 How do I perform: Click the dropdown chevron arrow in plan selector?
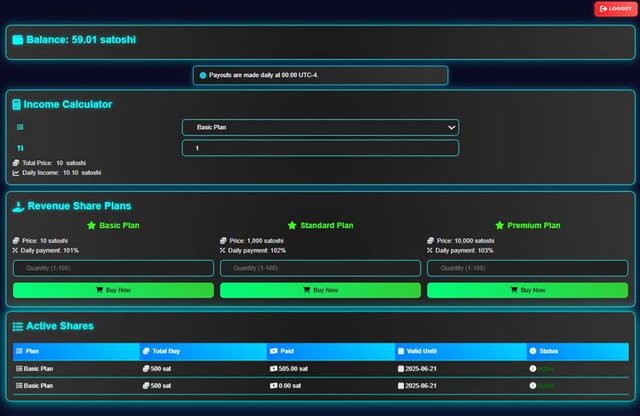pos(451,127)
